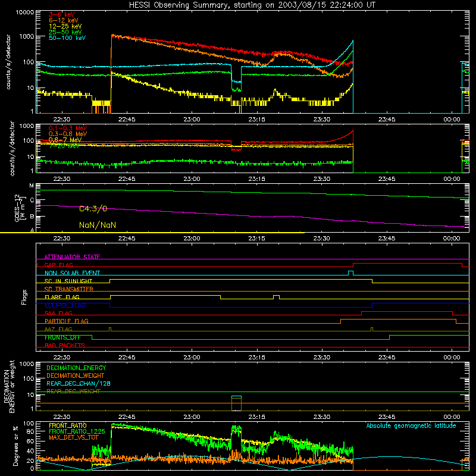476x476 pixels.
Task: Click the 22:45 tick under the decimation panel
Action: 127,417
